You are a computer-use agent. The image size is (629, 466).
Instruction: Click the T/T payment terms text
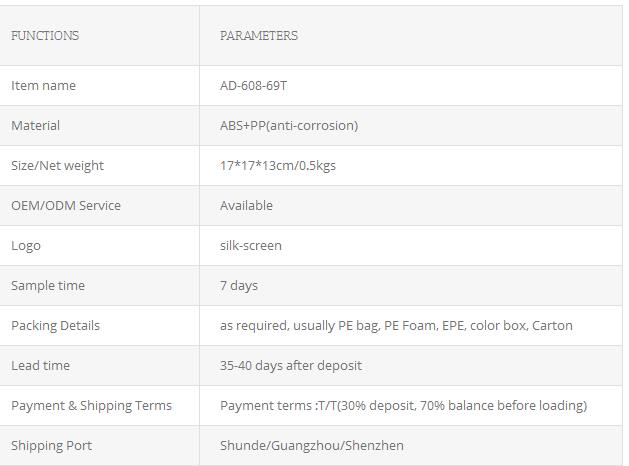pos(404,405)
